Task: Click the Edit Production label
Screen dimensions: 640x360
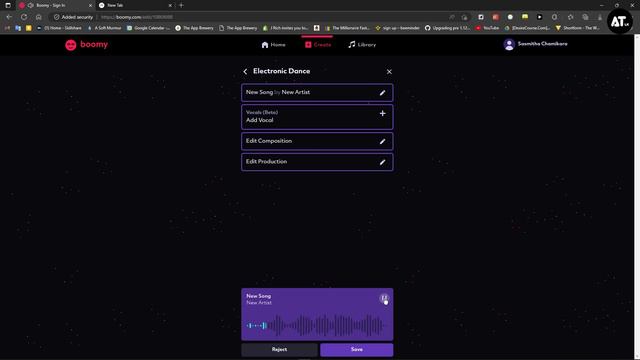Action: click(x=266, y=162)
